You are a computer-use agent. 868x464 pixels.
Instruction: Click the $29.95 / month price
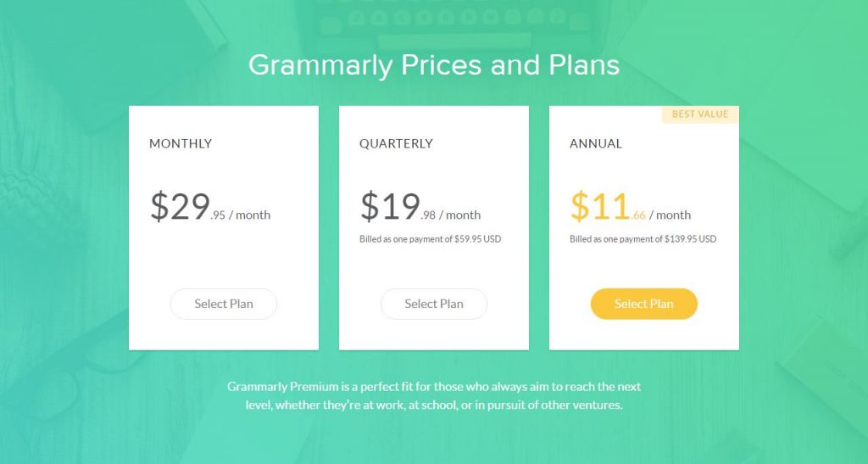pyautogui.click(x=210, y=207)
